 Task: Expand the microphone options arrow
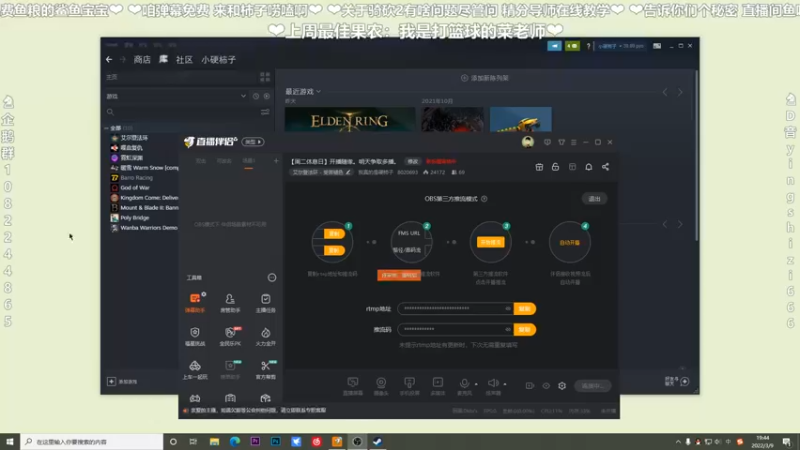[476, 384]
